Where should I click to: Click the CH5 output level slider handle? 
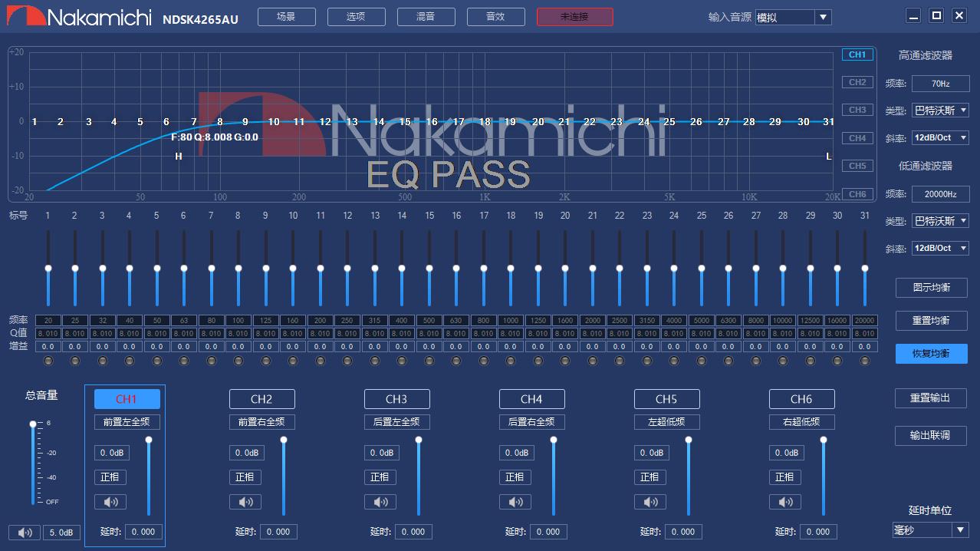click(x=689, y=440)
